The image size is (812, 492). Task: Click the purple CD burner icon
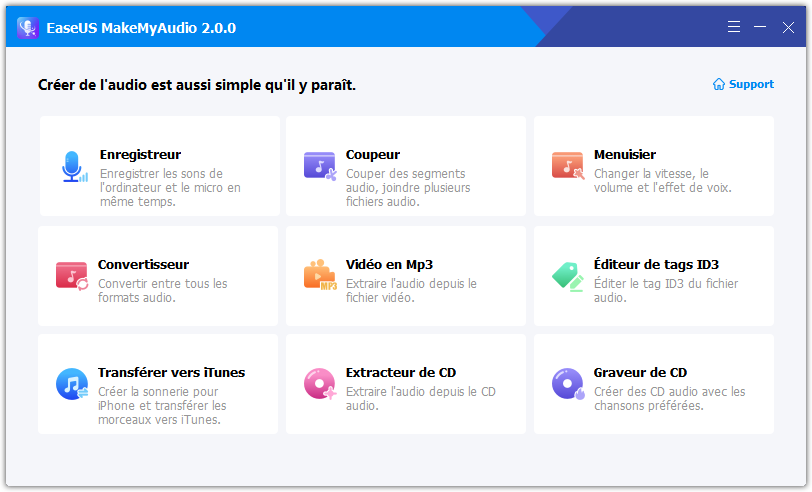point(568,384)
